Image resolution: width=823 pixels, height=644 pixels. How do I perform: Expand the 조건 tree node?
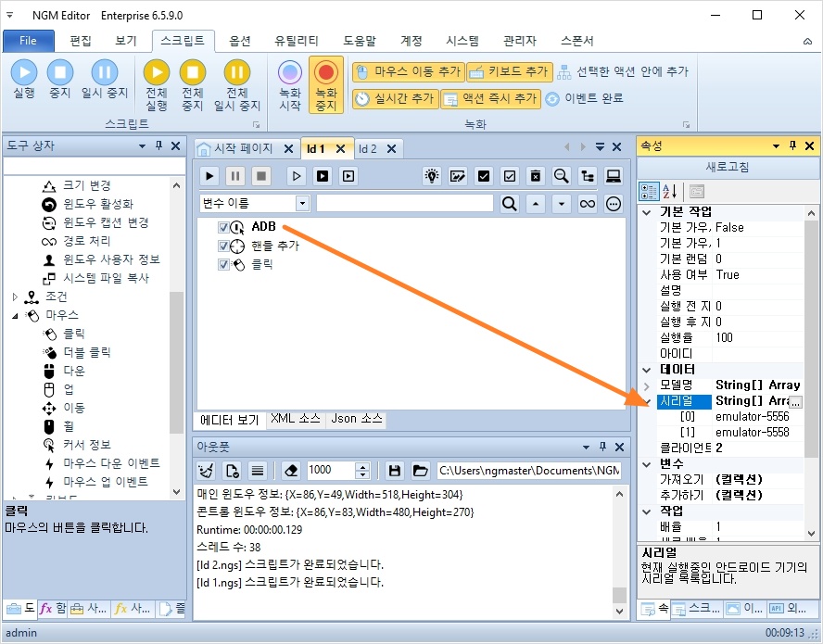coord(15,297)
